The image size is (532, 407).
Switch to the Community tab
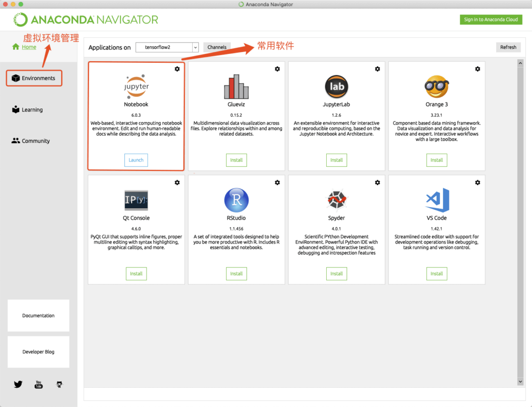coord(31,141)
